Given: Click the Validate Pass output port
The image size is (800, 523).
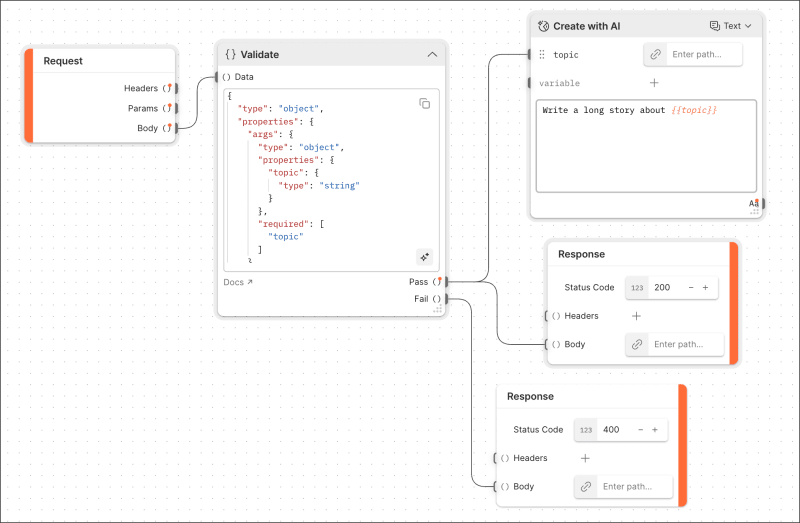Looking at the screenshot, I should (x=446, y=282).
